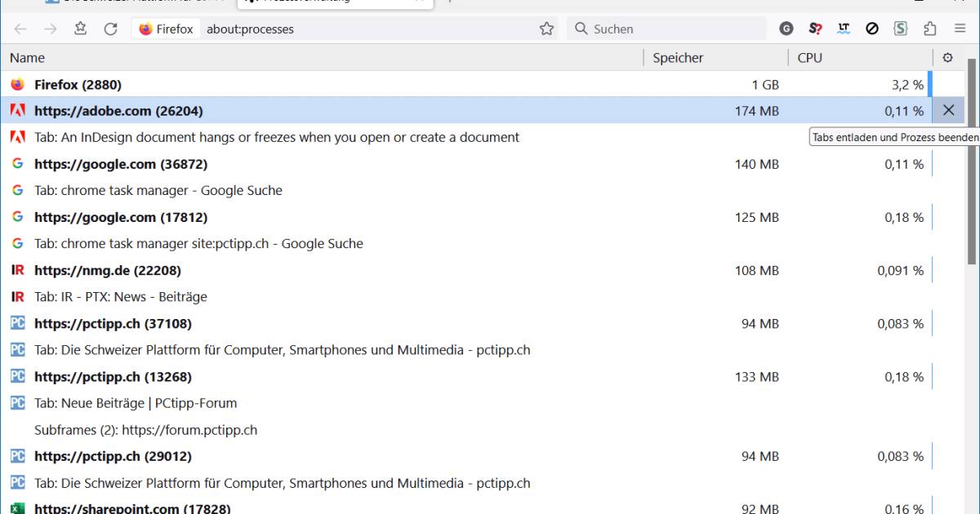The width and height of the screenshot is (980, 514).
Task: Sort processes by Speicher column
Action: click(x=678, y=58)
